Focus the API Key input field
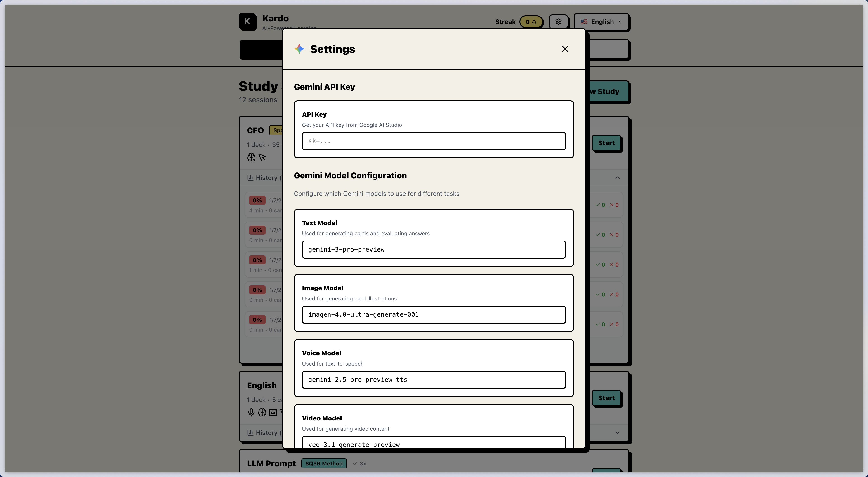Viewport: 868px width, 477px height. [433, 141]
